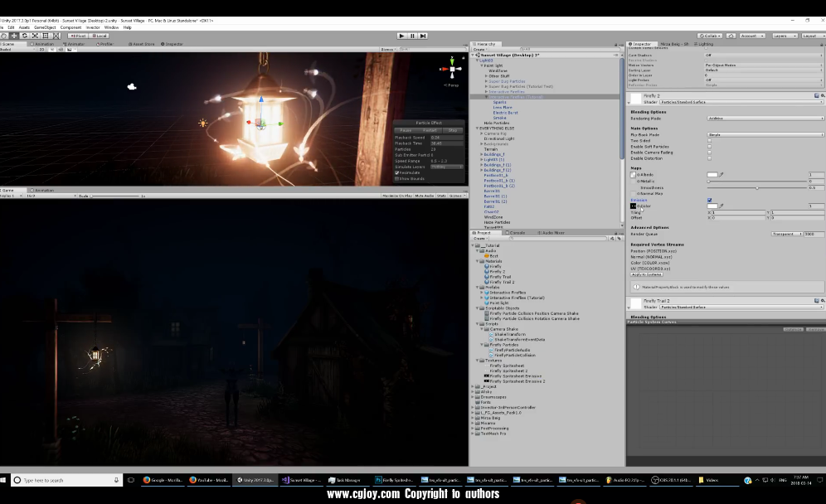This screenshot has width=826, height=504.
Task: Toggle the Emission checkbox in the material
Action: [709, 200]
